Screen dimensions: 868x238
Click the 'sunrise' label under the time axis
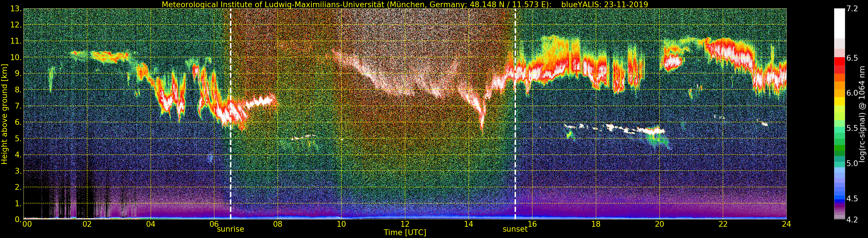231,229
